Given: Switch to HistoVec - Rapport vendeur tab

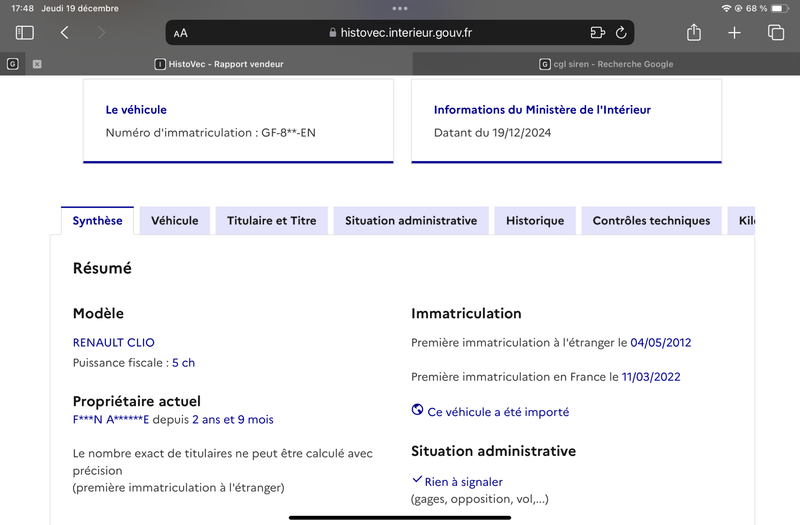Looking at the screenshot, I should click(x=219, y=64).
